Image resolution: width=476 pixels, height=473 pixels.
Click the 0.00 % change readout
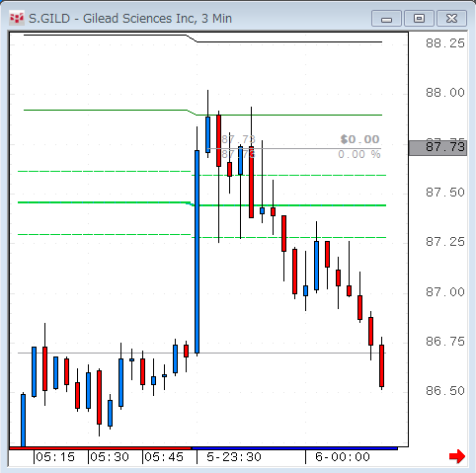click(x=359, y=154)
